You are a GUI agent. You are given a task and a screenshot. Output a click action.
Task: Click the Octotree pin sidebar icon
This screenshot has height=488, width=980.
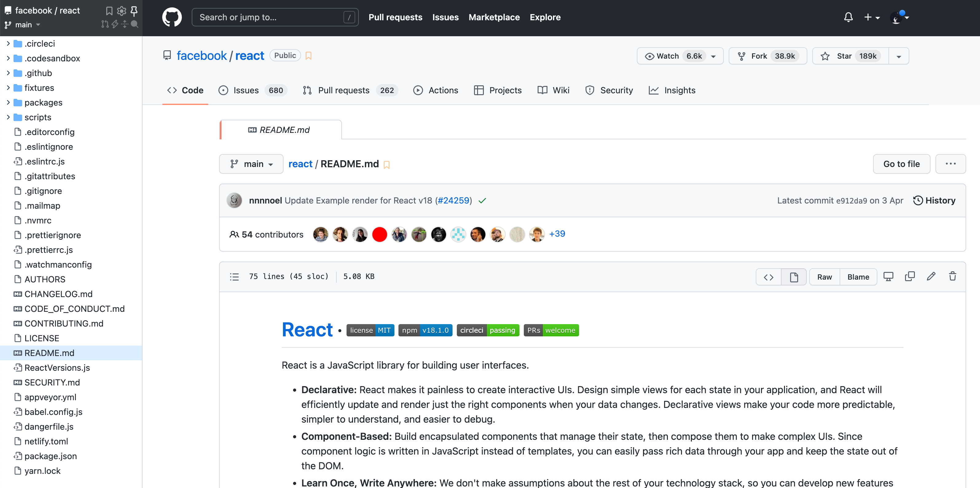(134, 11)
